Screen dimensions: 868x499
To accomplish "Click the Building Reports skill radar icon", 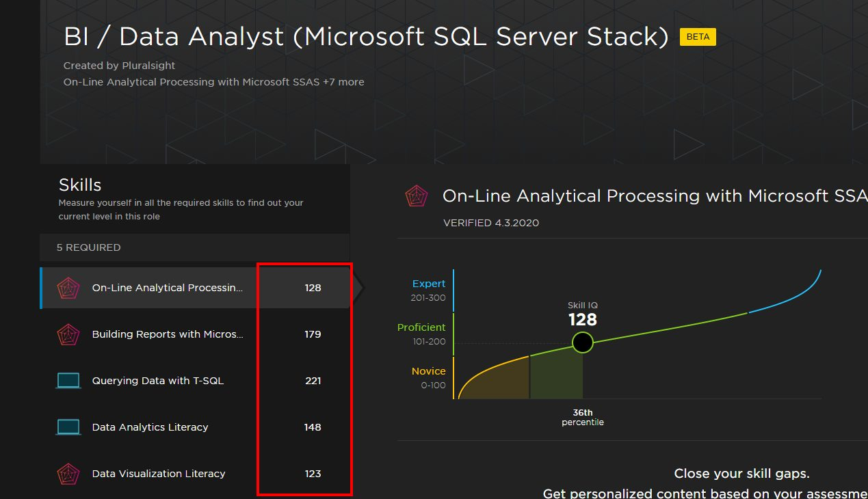I will click(x=68, y=334).
